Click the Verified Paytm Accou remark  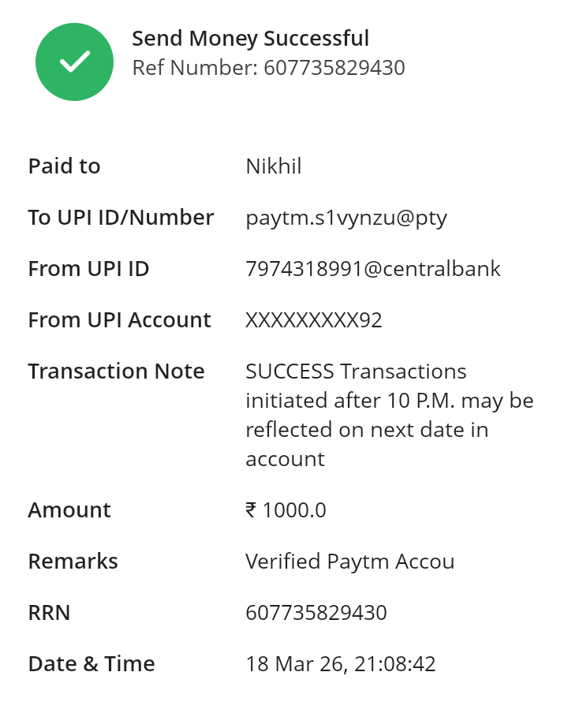pos(349,562)
